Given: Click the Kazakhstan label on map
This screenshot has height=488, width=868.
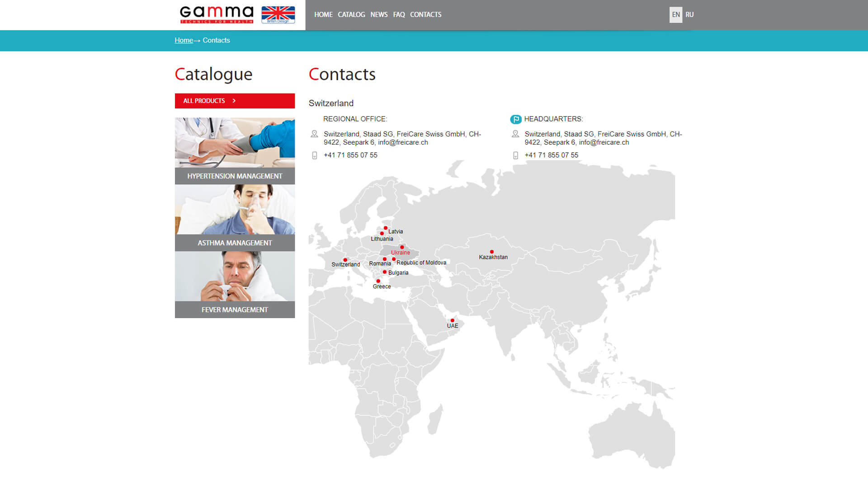Looking at the screenshot, I should [x=493, y=257].
